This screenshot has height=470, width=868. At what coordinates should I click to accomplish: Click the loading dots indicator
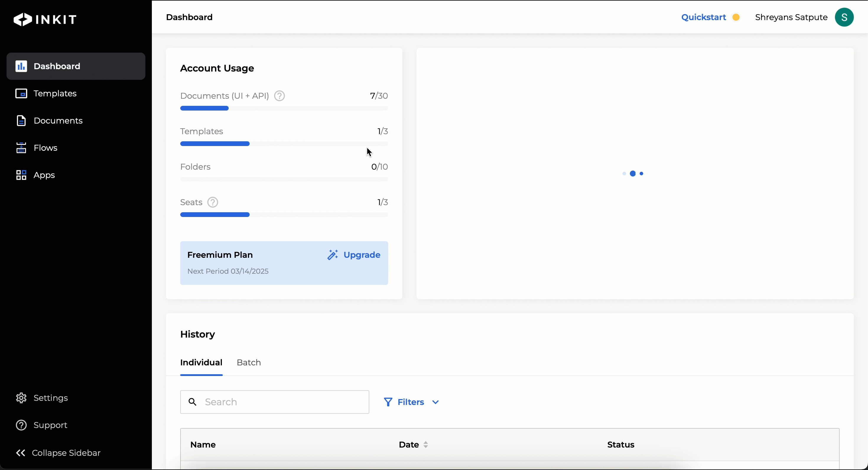pyautogui.click(x=633, y=174)
